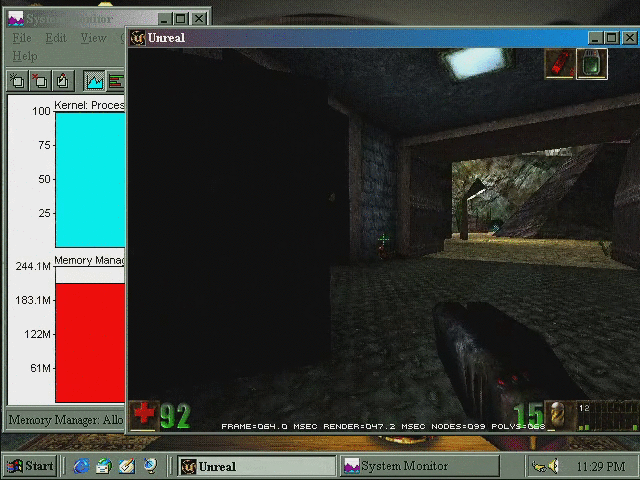Viewport: 640px width, 480px height.
Task: Select the red flare inventory item in Unreal
Action: pos(560,63)
